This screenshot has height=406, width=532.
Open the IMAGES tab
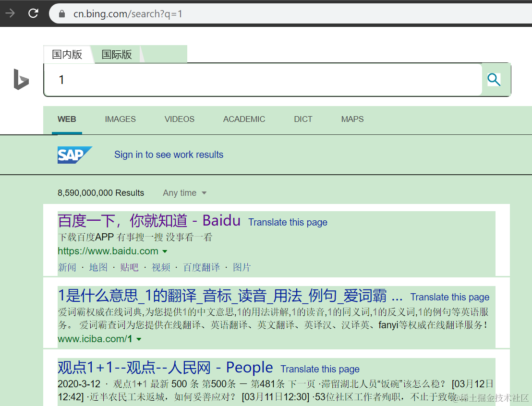pos(120,119)
